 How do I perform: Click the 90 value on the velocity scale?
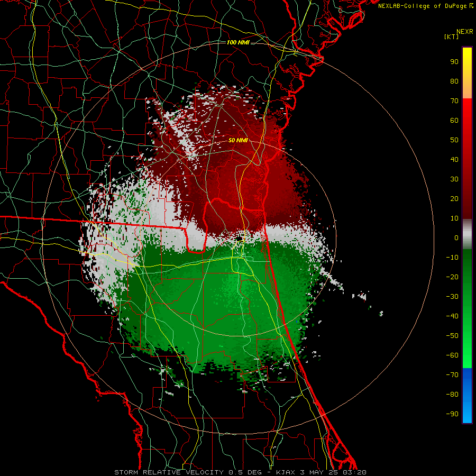[x=454, y=62]
